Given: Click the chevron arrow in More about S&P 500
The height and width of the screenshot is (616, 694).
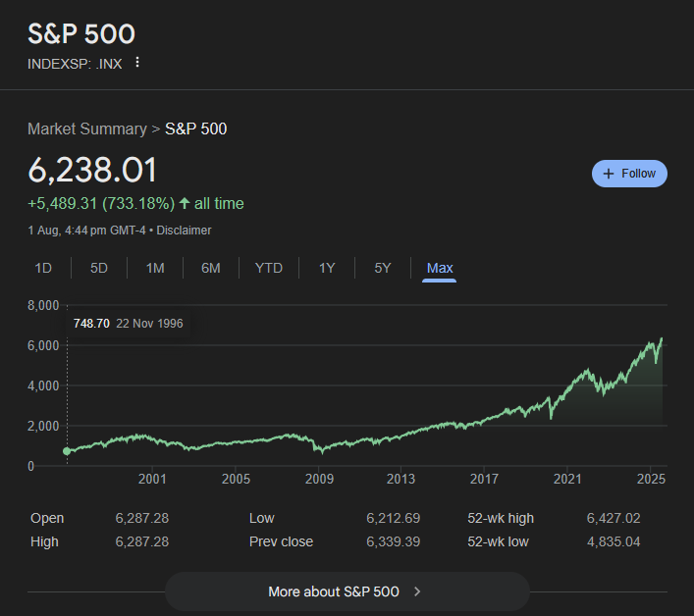Looking at the screenshot, I should 417,591.
